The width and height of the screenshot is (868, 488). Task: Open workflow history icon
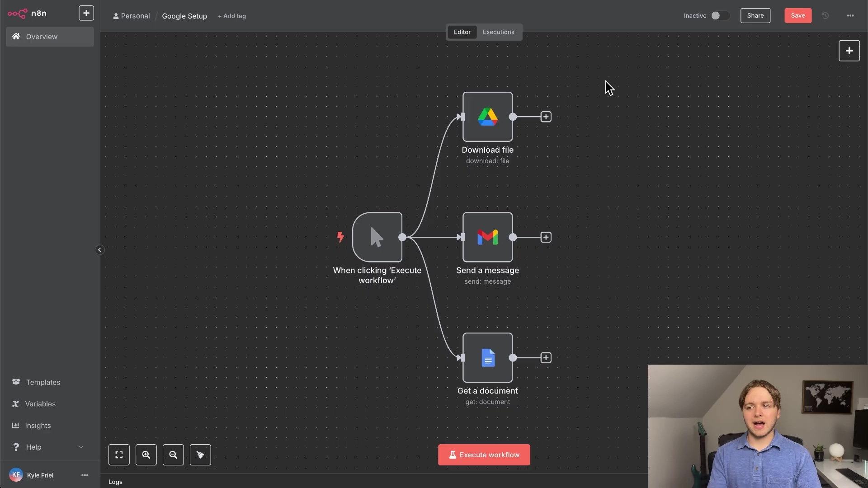click(x=825, y=15)
